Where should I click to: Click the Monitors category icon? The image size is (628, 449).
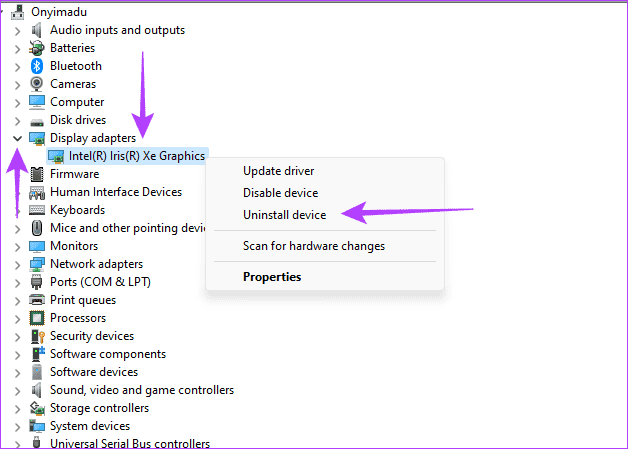(x=36, y=246)
